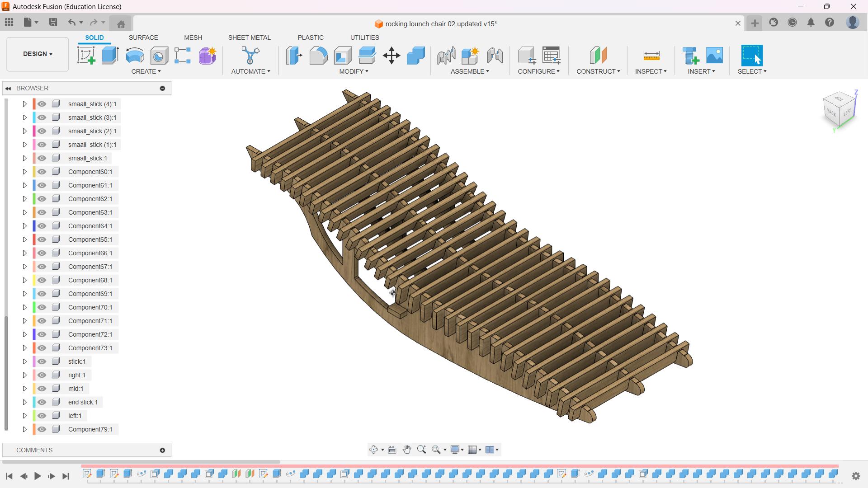Hide the smaall_stick (3):1 component
Image resolution: width=868 pixels, height=488 pixels.
click(x=42, y=117)
